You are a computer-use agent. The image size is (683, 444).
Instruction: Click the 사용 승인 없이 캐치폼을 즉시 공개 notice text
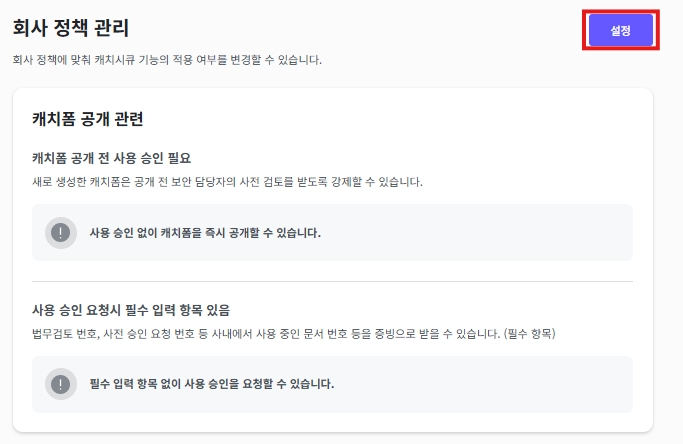coord(205,232)
